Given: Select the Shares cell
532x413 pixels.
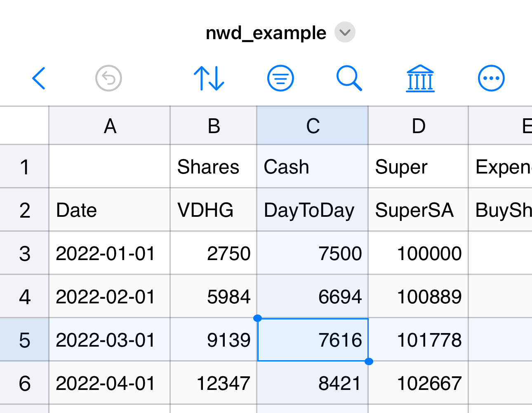Looking at the screenshot, I should point(214,167).
